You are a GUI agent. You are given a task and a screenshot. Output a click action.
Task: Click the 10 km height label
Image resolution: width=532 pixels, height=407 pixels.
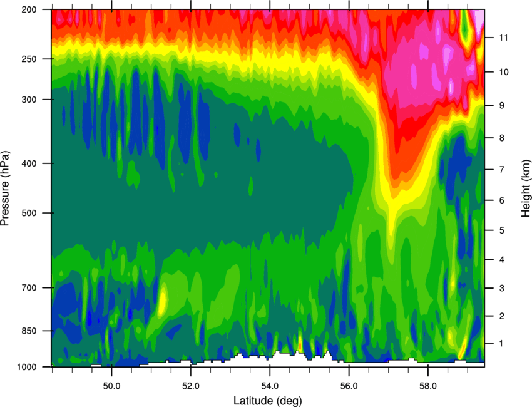click(504, 72)
